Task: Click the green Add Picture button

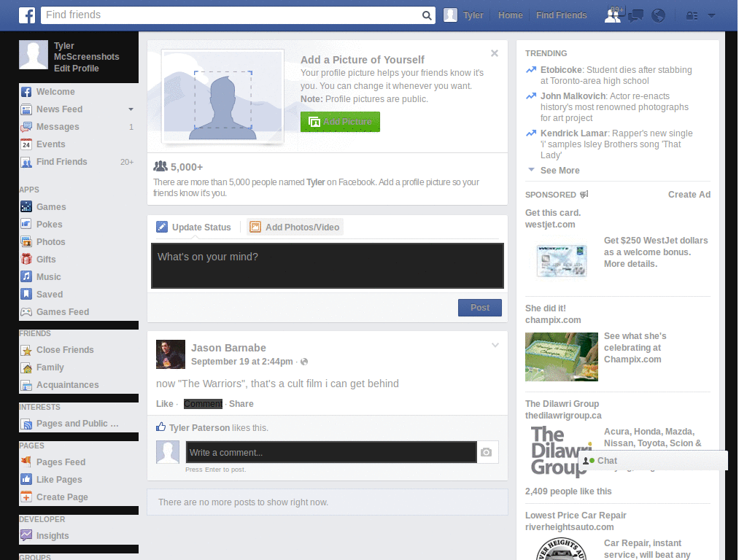Action: click(x=340, y=122)
